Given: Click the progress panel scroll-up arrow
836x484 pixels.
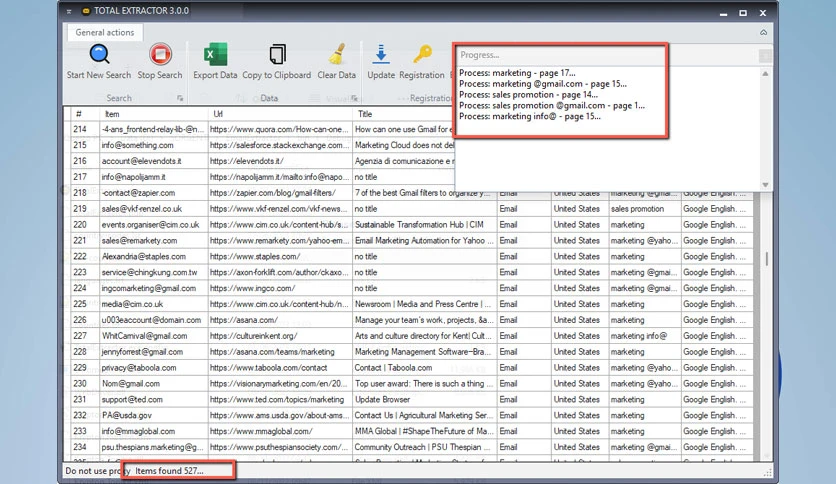Looking at the screenshot, I should 765,74.
